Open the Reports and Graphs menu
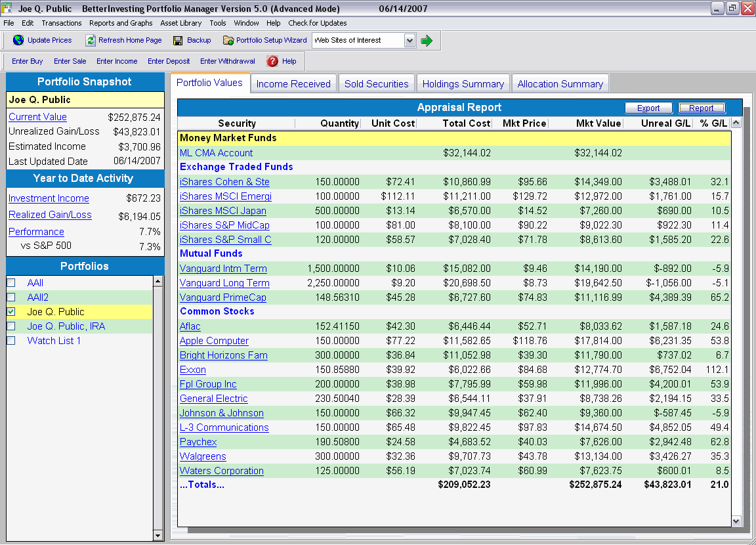Image resolution: width=756 pixels, height=545 pixels. click(120, 23)
